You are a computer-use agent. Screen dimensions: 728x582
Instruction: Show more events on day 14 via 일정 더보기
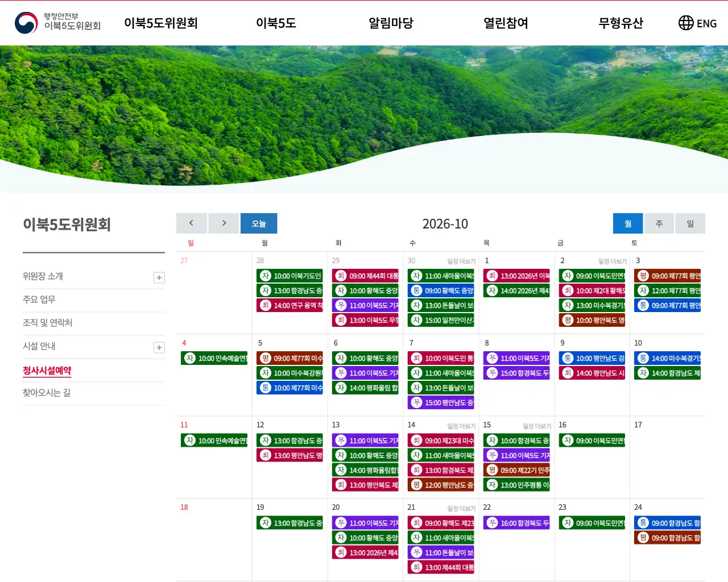click(x=461, y=426)
